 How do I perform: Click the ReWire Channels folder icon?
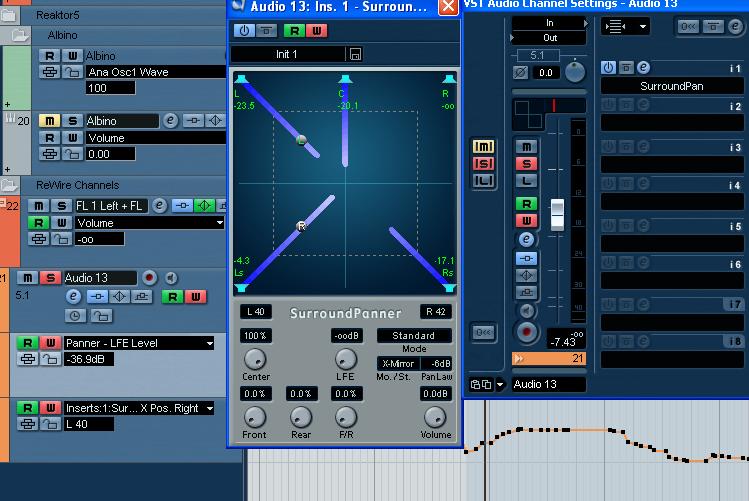click(x=9, y=185)
